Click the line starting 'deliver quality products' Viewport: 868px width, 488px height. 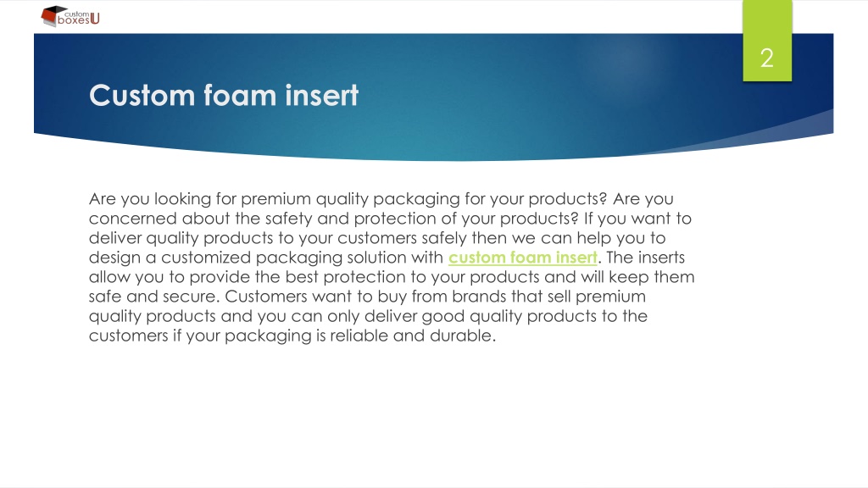pos(377,238)
